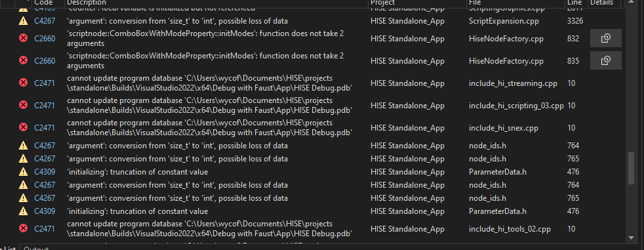Open the C2660 code link on line 835
Viewport: 644px width, 250px height.
tap(45, 61)
